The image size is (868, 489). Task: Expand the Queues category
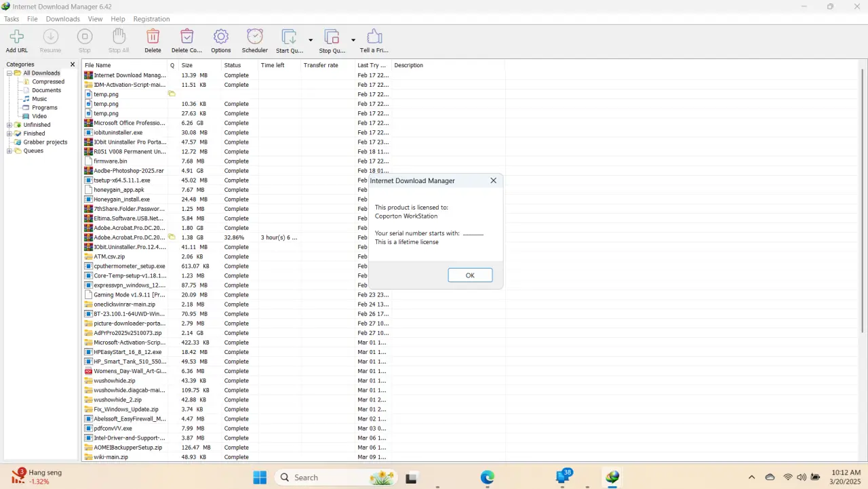[9, 151]
